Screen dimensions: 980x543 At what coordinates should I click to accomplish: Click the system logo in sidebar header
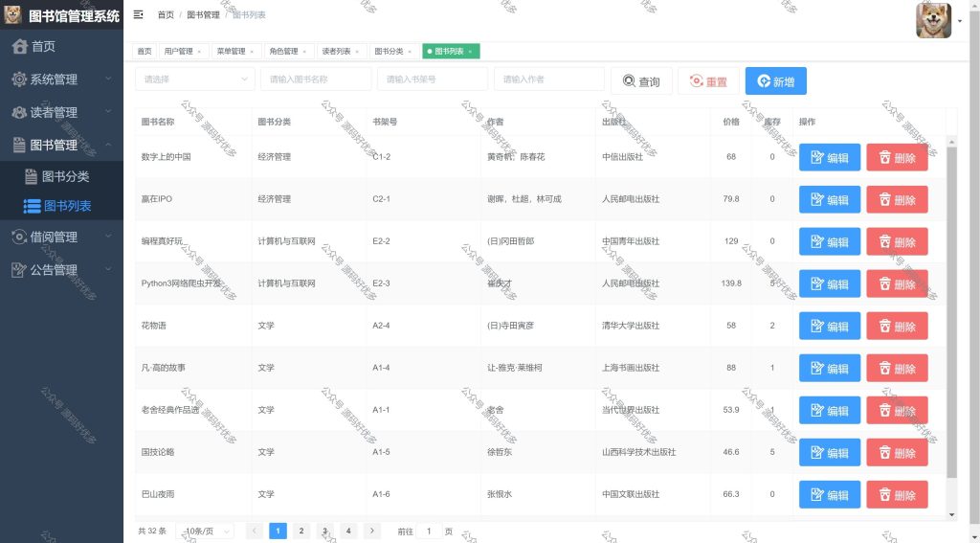click(x=12, y=14)
